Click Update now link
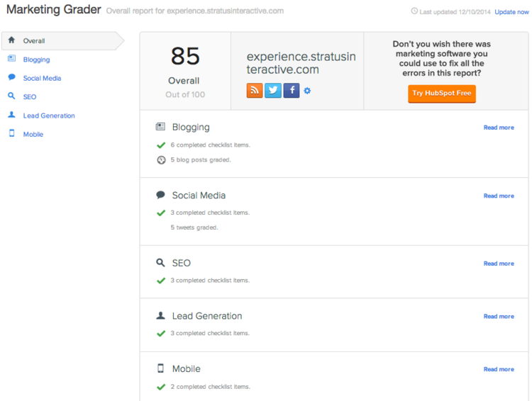The height and width of the screenshot is (401, 532). [511, 12]
